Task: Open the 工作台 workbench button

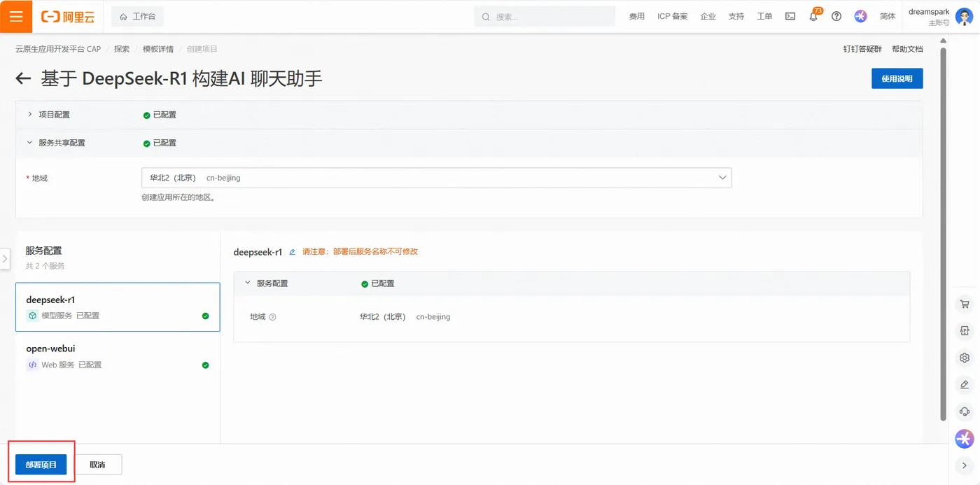Action: 137,16
